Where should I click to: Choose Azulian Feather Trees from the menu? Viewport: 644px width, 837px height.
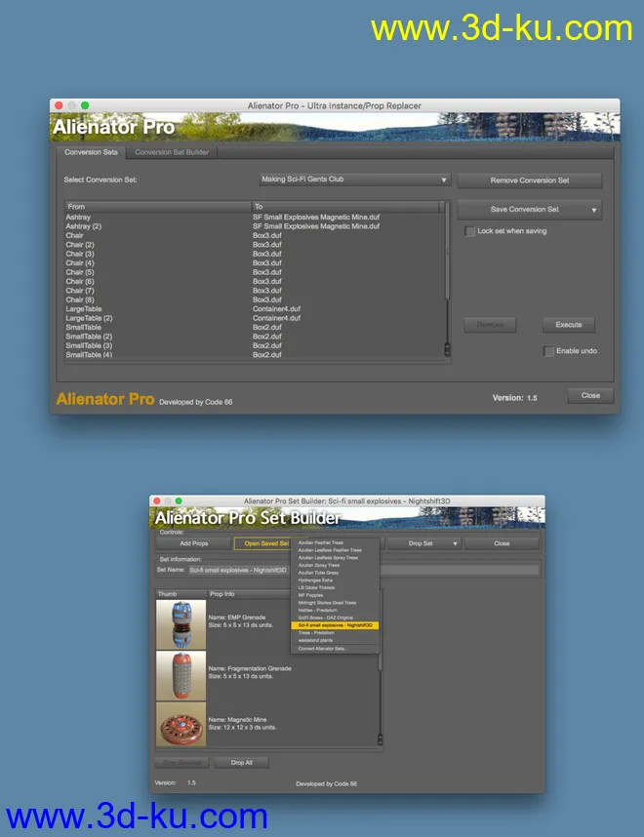322,542
